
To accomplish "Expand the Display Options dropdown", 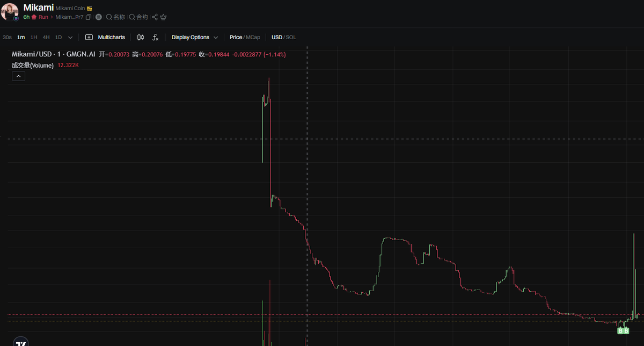I will tap(195, 37).
